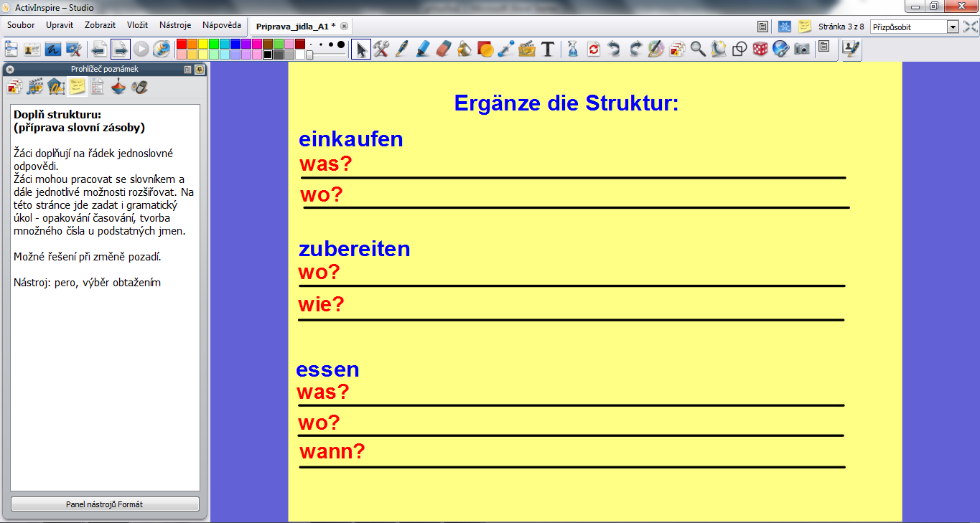Click the Reset page icon
This screenshot has height=523, width=980.
[x=594, y=49]
